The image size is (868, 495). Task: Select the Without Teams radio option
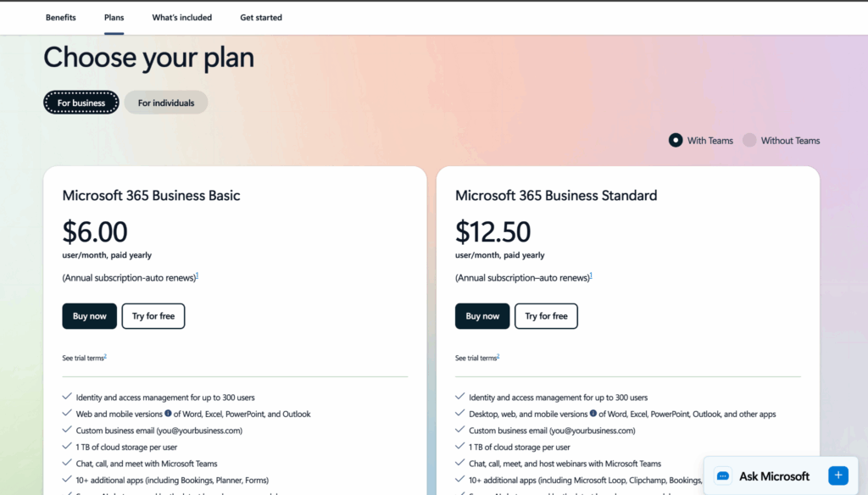click(x=749, y=141)
